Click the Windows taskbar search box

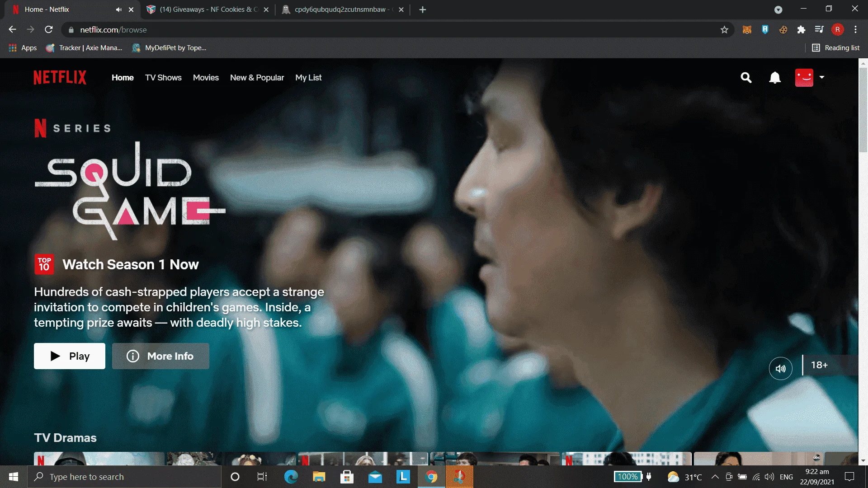coord(124,477)
